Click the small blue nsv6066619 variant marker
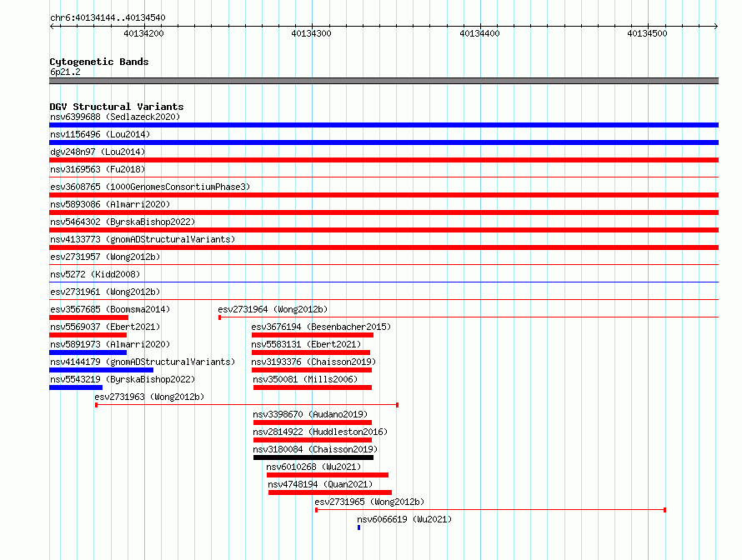Image resolution: width=742 pixels, height=560 pixels. tap(358, 527)
